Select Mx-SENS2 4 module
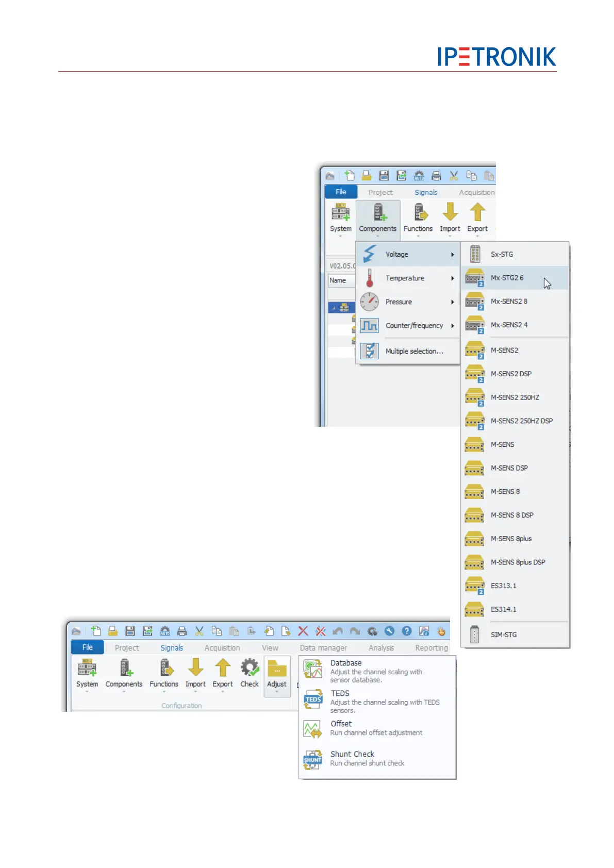The height and width of the screenshot is (868, 614). pyautogui.click(x=515, y=325)
